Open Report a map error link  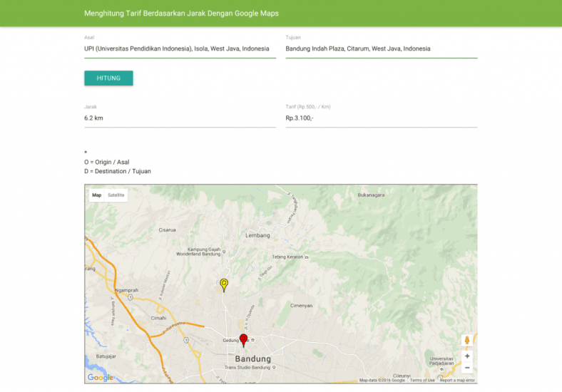tap(457, 380)
